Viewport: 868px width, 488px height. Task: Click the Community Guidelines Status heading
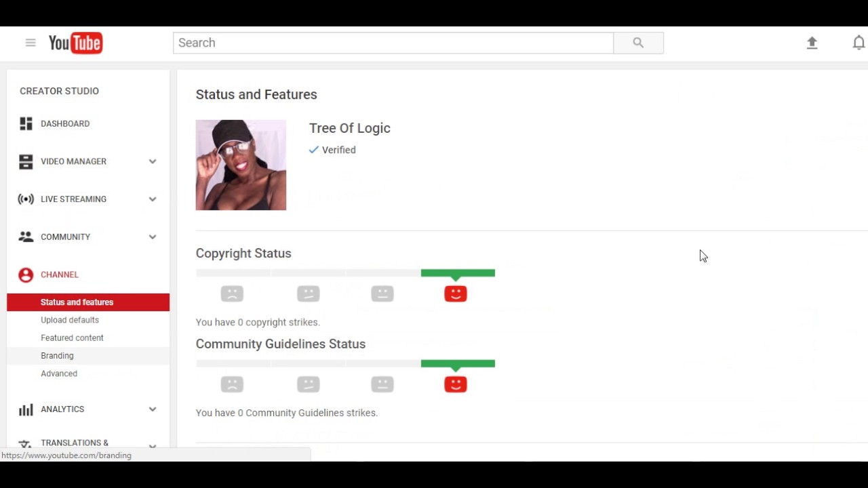281,344
